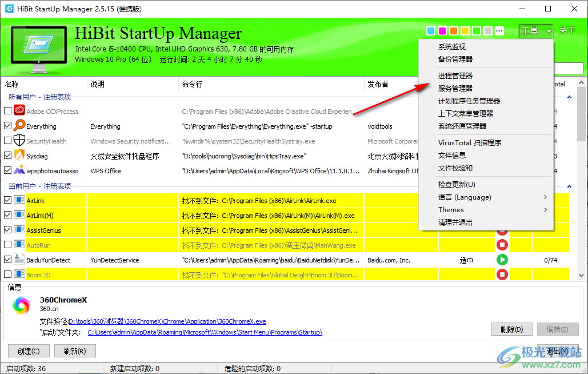Viewport: 588px width, 374px height.
Task: Open the 360ChromeX.exe file path link
Action: (167, 321)
